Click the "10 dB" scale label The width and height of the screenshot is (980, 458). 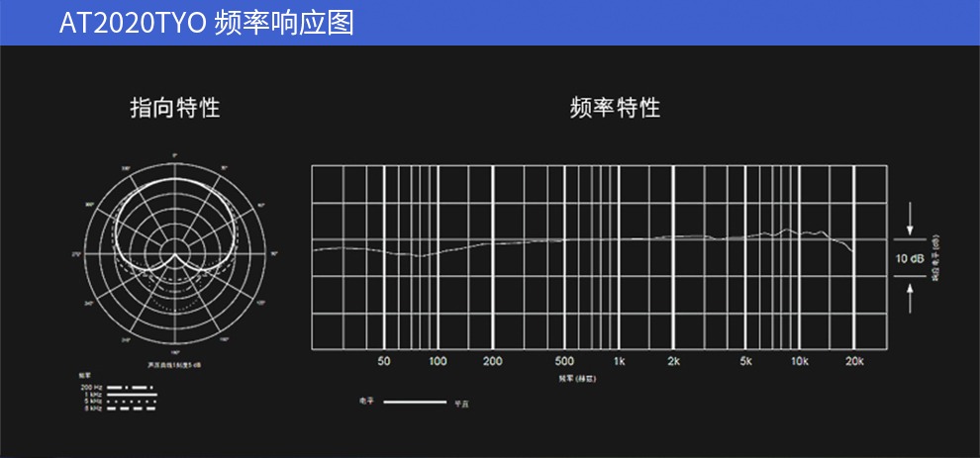tap(911, 259)
